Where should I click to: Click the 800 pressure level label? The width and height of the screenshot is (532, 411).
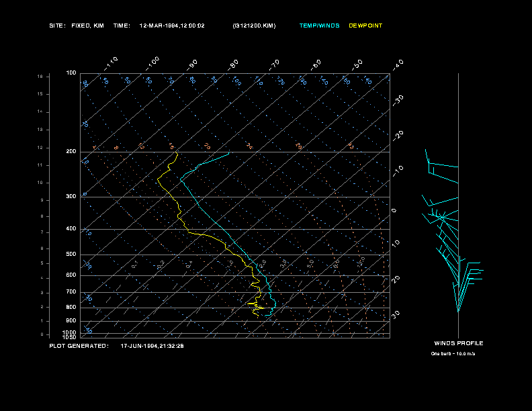(x=71, y=307)
